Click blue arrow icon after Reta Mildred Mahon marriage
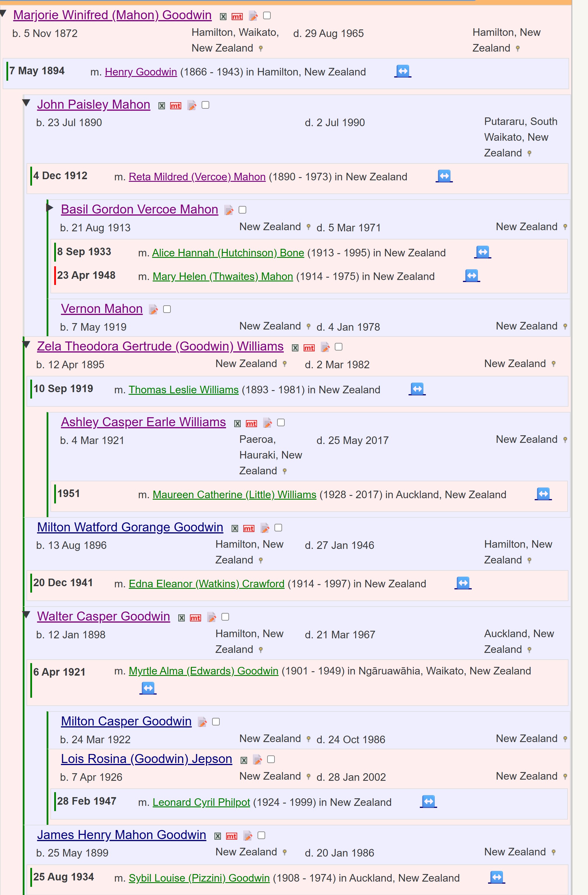588x895 pixels. click(444, 176)
